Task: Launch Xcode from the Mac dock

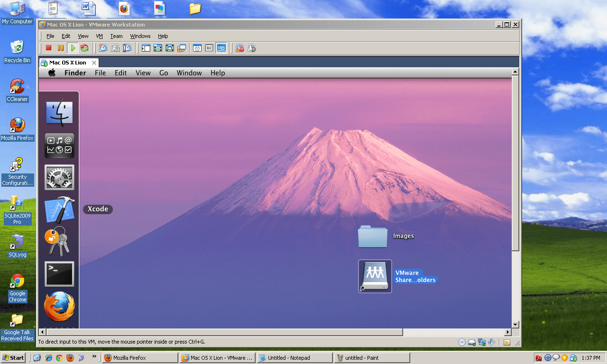Action: [x=59, y=209]
